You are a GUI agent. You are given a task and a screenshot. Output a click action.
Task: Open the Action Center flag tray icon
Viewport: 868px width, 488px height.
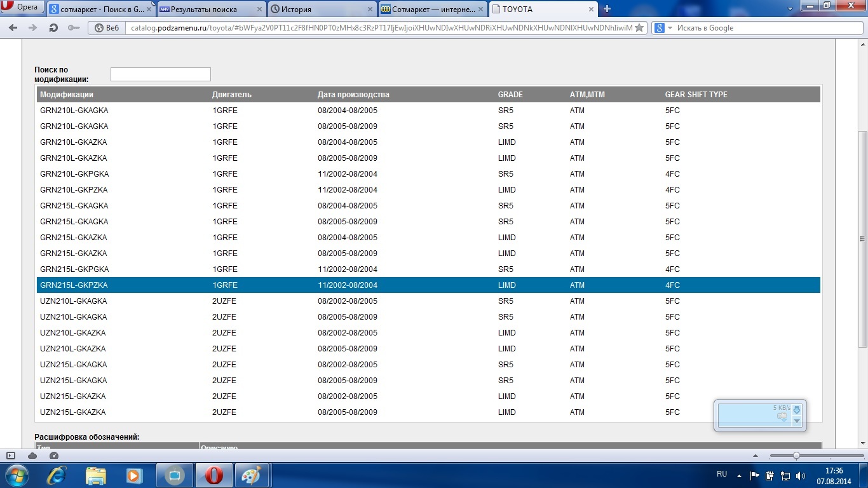tap(755, 475)
